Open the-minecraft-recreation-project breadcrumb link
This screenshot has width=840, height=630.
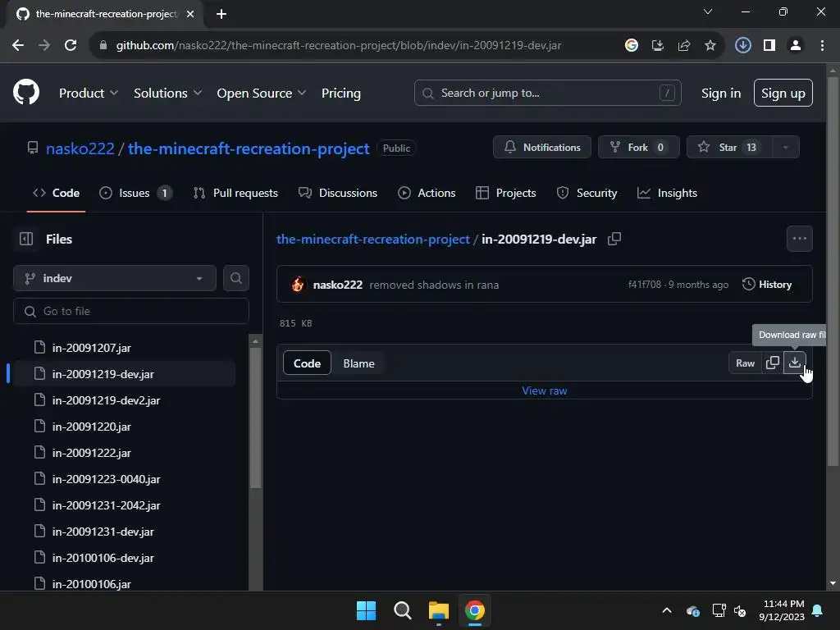tap(373, 239)
